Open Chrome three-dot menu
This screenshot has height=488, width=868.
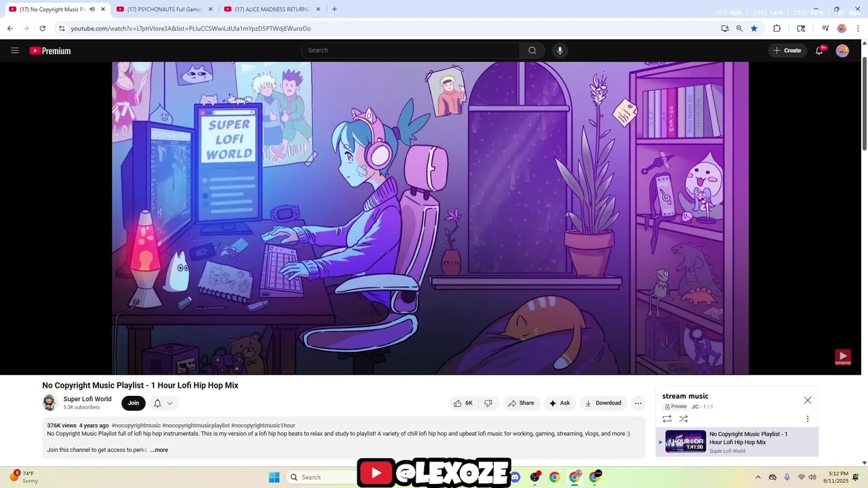[859, 28]
